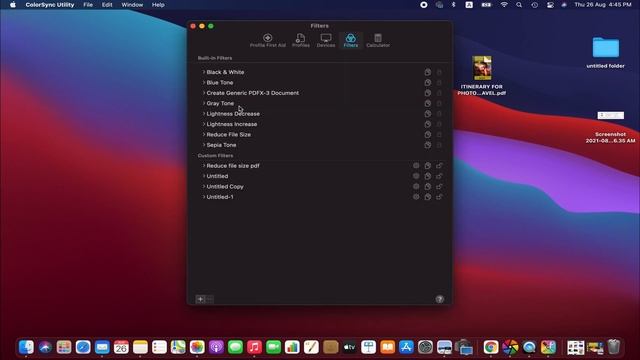Expand the Black & White filter

pyautogui.click(x=204, y=72)
